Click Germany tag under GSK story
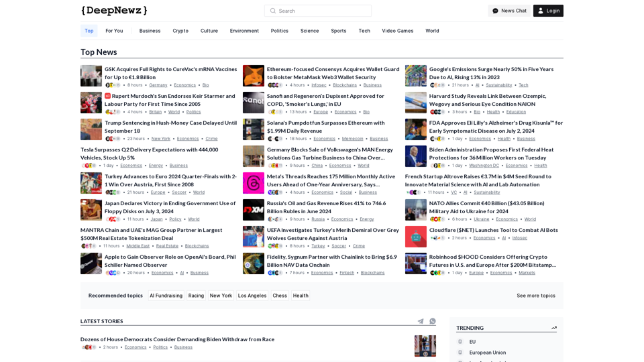The height and width of the screenshot is (362, 644). [x=158, y=85]
